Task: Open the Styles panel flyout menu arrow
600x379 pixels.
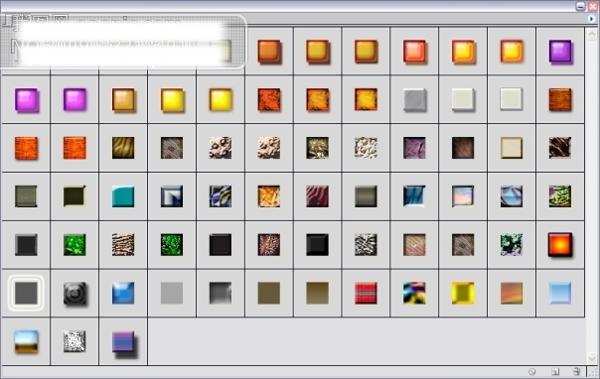Action: point(592,18)
